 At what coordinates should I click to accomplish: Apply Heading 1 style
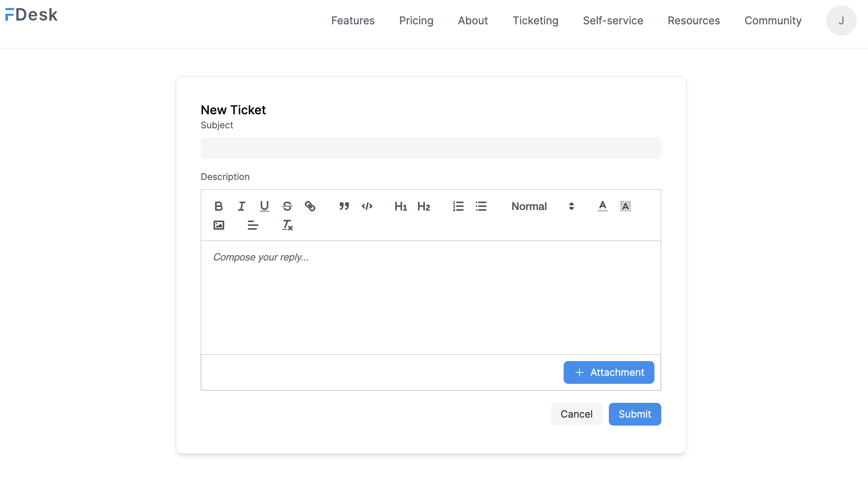401,206
